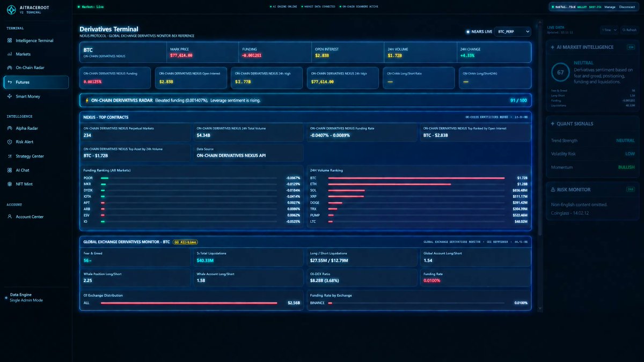Image resolution: width=644 pixels, height=362 pixels.
Task: Click the Volatility Risk LOW value
Action: point(630,154)
